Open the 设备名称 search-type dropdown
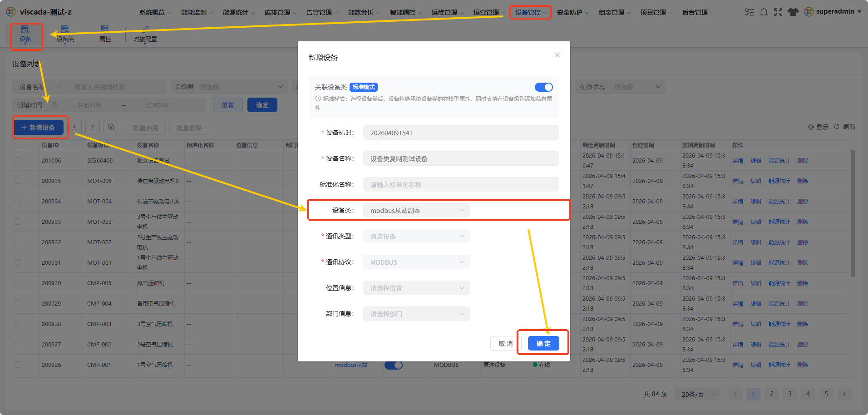This screenshot has height=415, width=868. coord(39,87)
